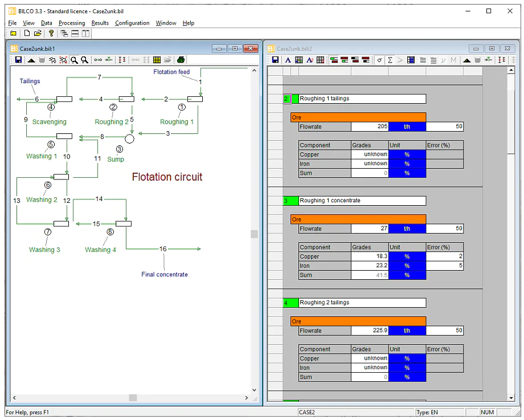Open the Processing menu
This screenshot has height=420, width=524.
pos(72,23)
